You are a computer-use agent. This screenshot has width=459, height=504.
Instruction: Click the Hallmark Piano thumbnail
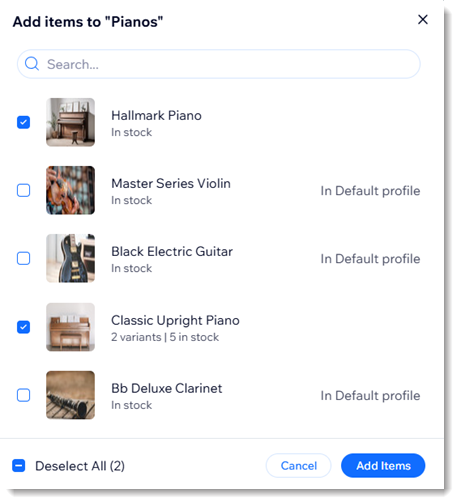70,122
